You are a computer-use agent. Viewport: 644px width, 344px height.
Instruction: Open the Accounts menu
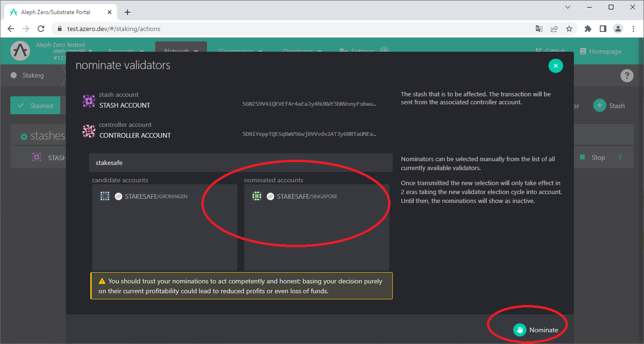(x=126, y=51)
